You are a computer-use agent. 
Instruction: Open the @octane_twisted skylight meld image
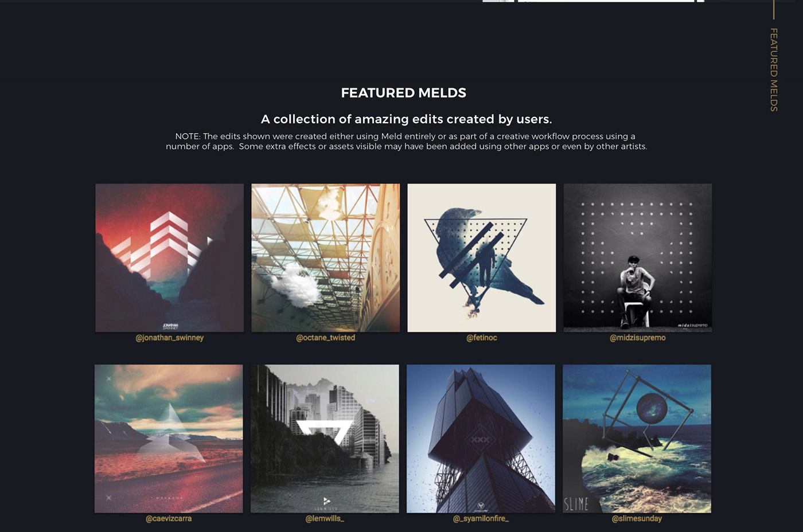(x=326, y=258)
